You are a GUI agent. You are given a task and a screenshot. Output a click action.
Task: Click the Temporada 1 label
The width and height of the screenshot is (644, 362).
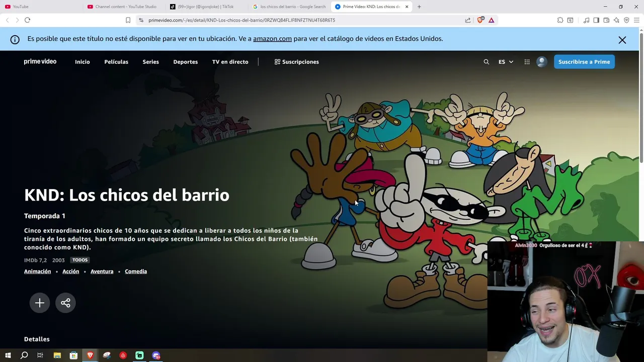(x=45, y=216)
